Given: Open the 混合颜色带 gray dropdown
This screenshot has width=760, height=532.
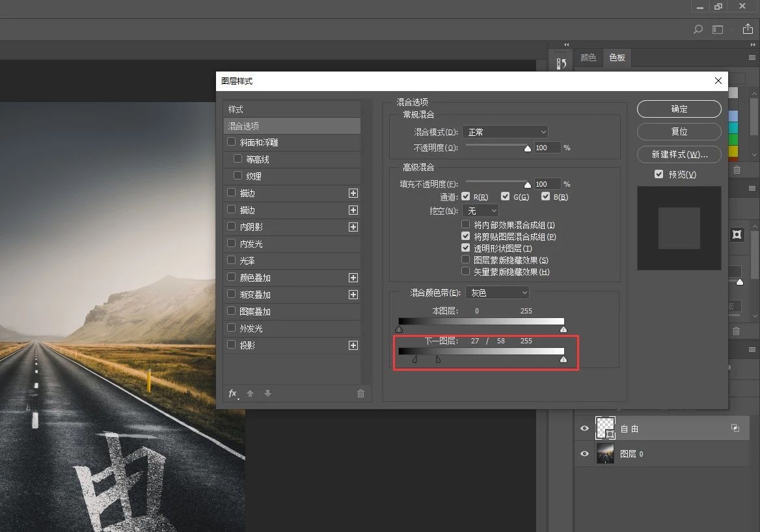Looking at the screenshot, I should [498, 293].
